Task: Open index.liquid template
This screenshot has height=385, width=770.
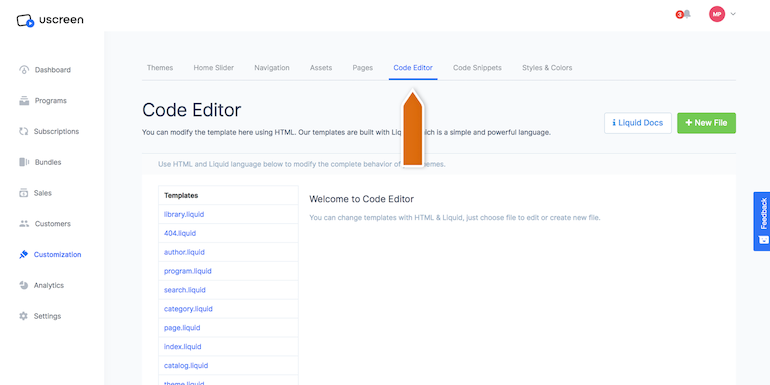Action: coord(183,347)
